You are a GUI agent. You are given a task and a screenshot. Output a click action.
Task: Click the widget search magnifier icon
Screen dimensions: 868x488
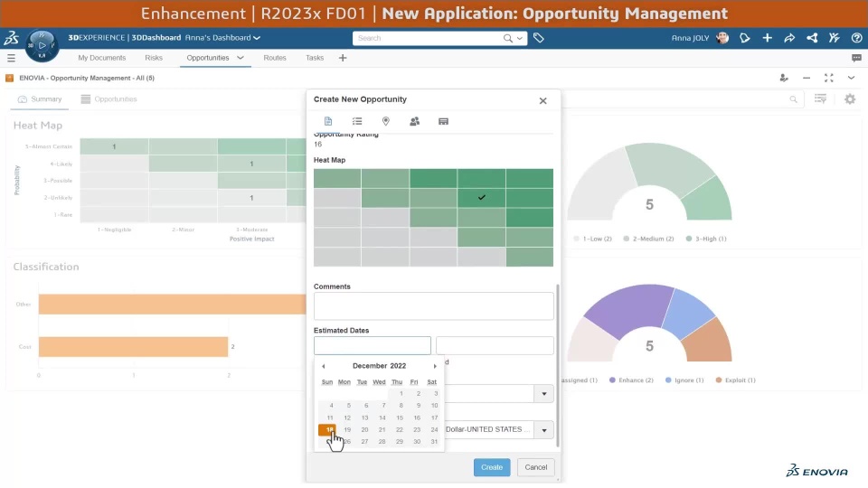pos(793,99)
